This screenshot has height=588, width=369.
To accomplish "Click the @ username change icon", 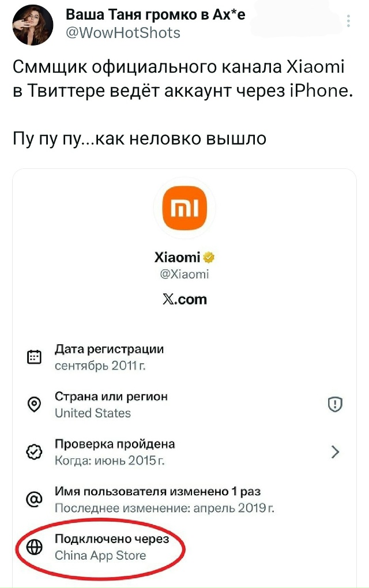I will point(35,499).
